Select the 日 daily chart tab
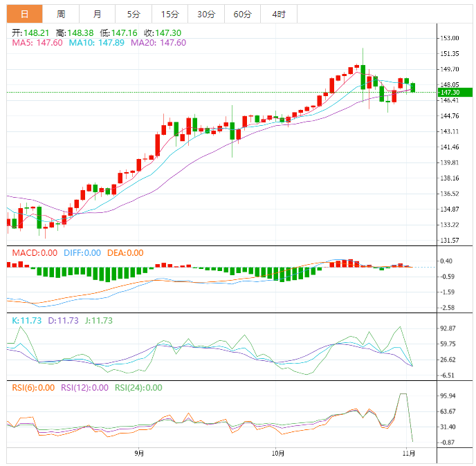The image size is (476, 466). [x=24, y=14]
